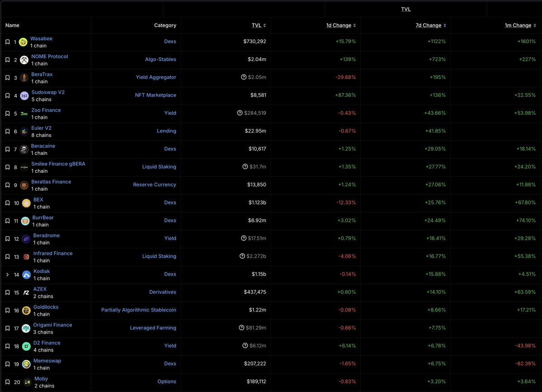The height and width of the screenshot is (392, 542).
Task: Click the -82.39% one-month change value
Action: pyautogui.click(x=526, y=364)
